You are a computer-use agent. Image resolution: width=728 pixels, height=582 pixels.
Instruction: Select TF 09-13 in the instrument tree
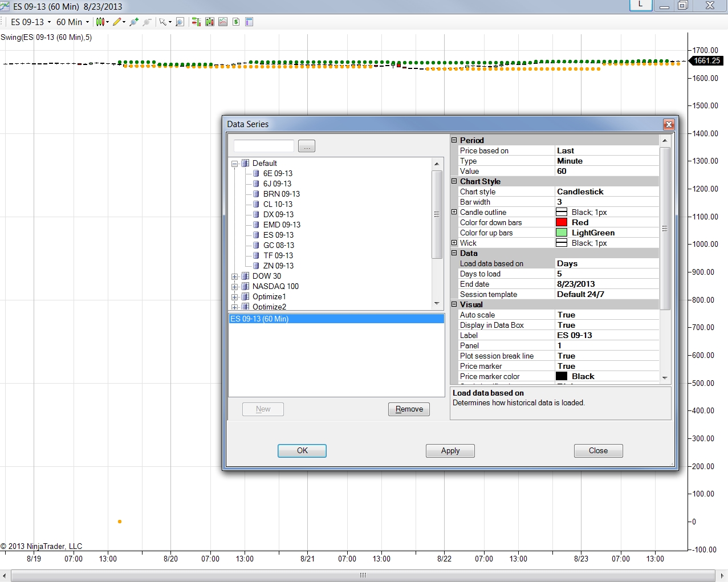click(278, 255)
